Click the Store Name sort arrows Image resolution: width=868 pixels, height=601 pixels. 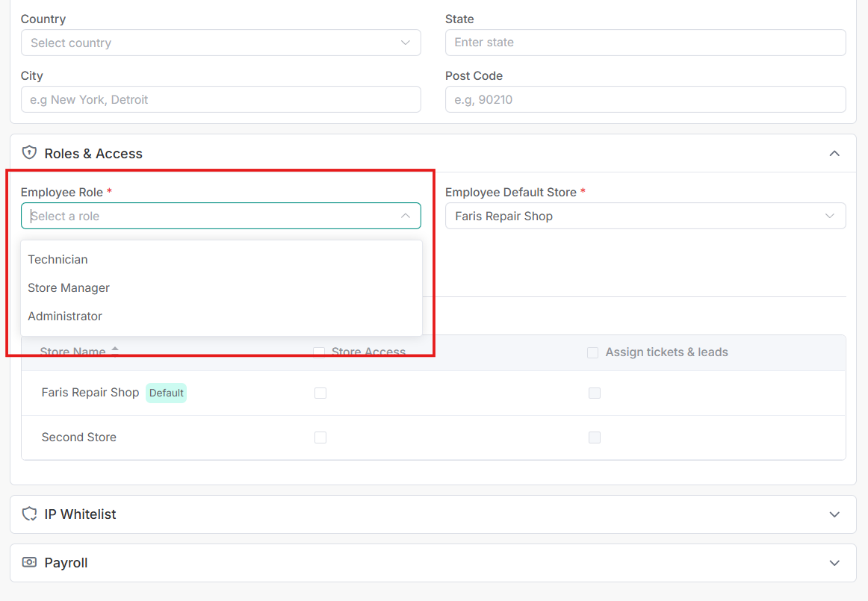click(x=115, y=352)
